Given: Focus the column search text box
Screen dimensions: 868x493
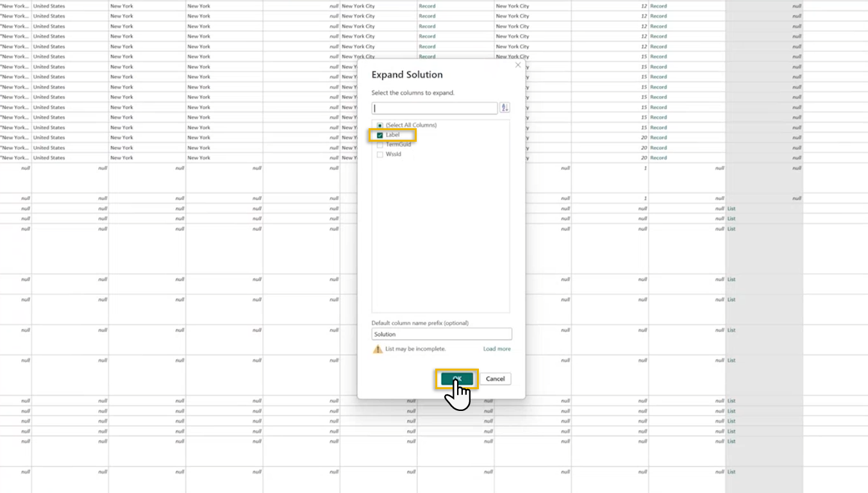Looking at the screenshot, I should (x=435, y=108).
